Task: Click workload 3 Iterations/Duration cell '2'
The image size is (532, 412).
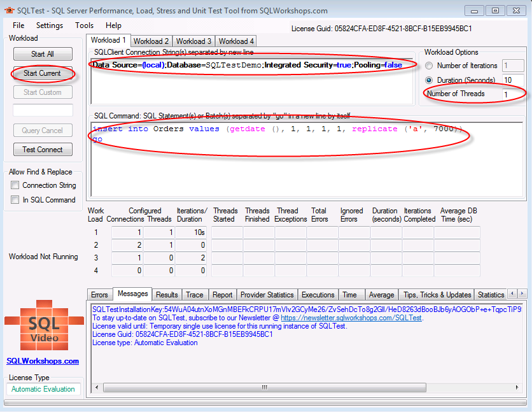Action: pos(190,258)
